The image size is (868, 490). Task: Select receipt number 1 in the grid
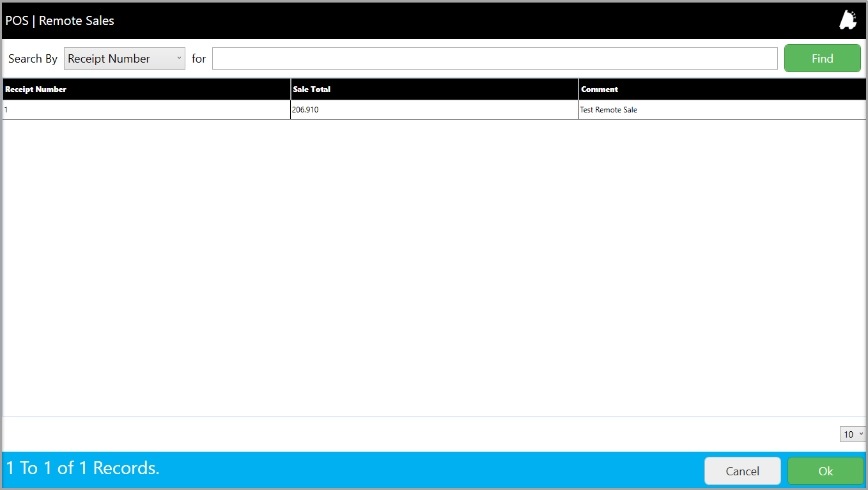click(x=6, y=110)
